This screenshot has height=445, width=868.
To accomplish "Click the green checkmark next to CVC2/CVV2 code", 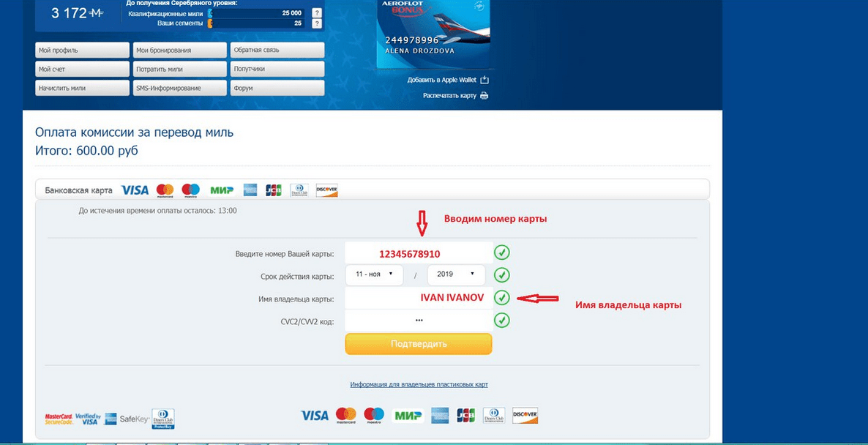I will pos(501,320).
